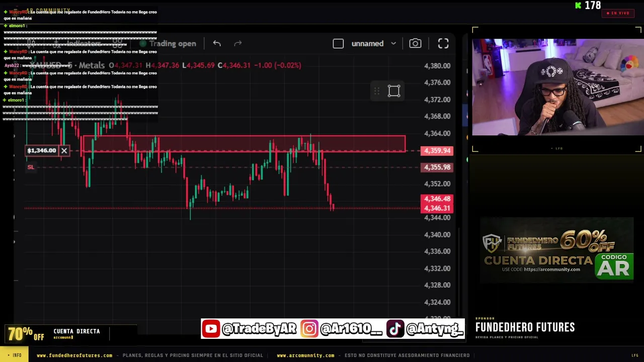Click the Low value 4,345.69
The image size is (644, 362).
(198, 65)
